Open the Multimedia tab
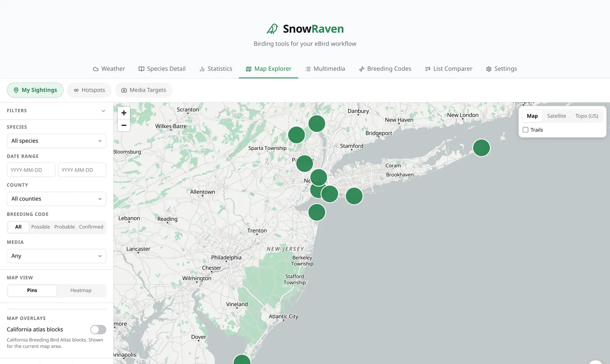610x364 pixels. pyautogui.click(x=325, y=69)
